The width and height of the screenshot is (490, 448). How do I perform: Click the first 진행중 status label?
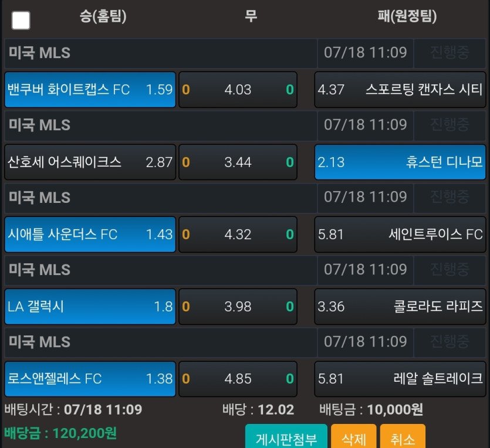450,53
